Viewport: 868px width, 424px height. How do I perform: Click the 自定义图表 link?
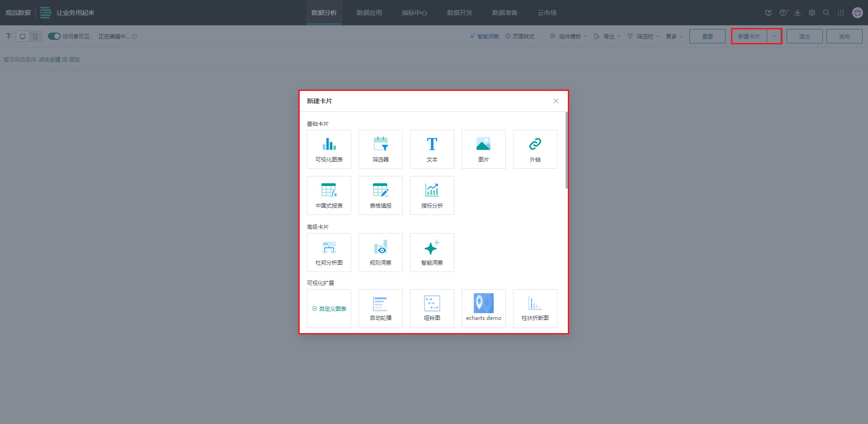click(329, 309)
